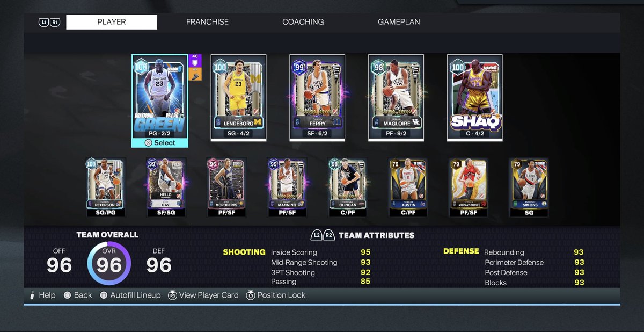Click the R2 trigger icon by Team Attributes
The image size is (644, 332).
(x=329, y=235)
